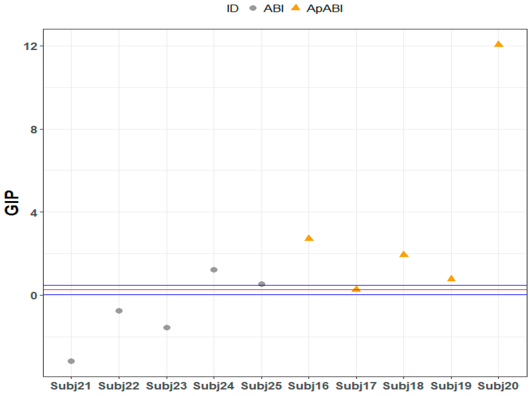Click the Subj25 gray circle point
This screenshot has height=396, width=532.
coord(262,284)
